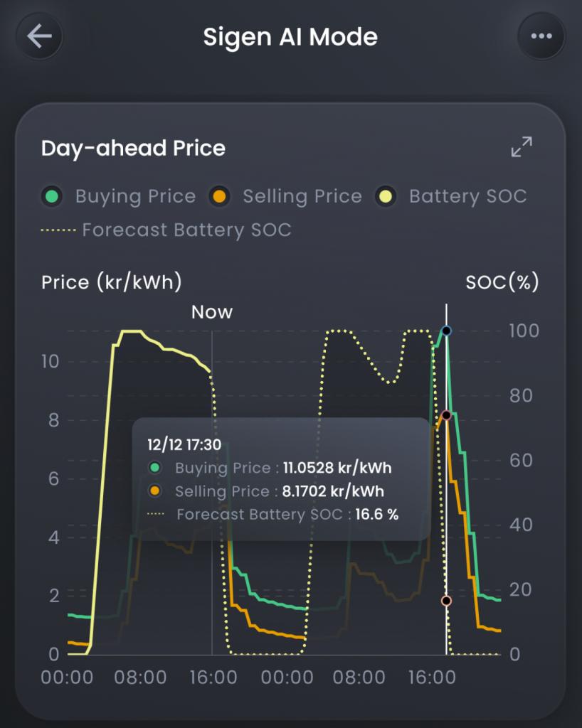Click the green Buying Price legend dot
Viewport: 582px width, 728px height.
coord(52,196)
